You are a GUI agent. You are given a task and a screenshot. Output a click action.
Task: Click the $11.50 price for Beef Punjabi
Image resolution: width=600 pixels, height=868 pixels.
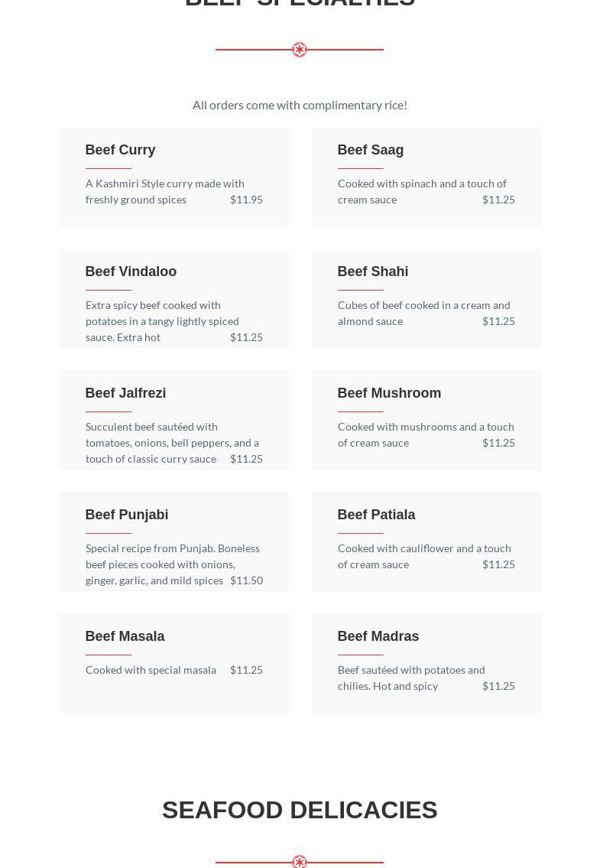(246, 580)
